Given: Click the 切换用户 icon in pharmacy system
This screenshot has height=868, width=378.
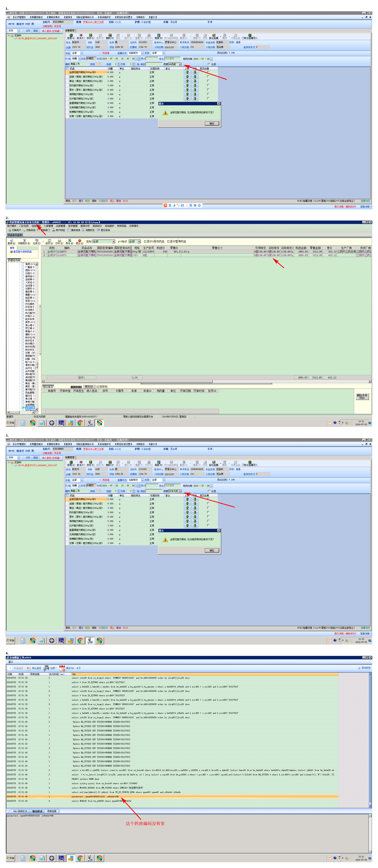Looking at the screenshot, I should tap(10, 230).
